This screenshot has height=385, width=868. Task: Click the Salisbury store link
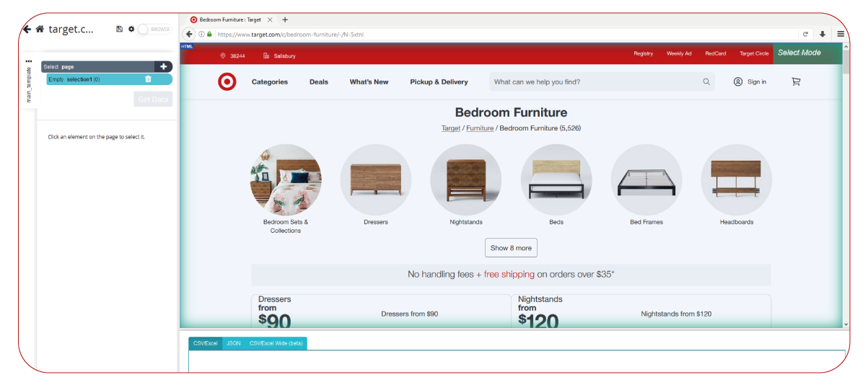(279, 56)
